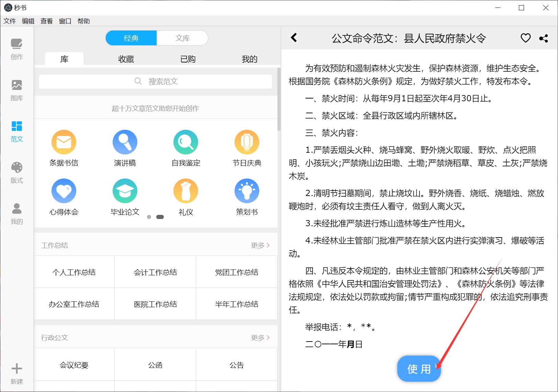
Task: Switch to the 收藏 tab
Action: 125,59
